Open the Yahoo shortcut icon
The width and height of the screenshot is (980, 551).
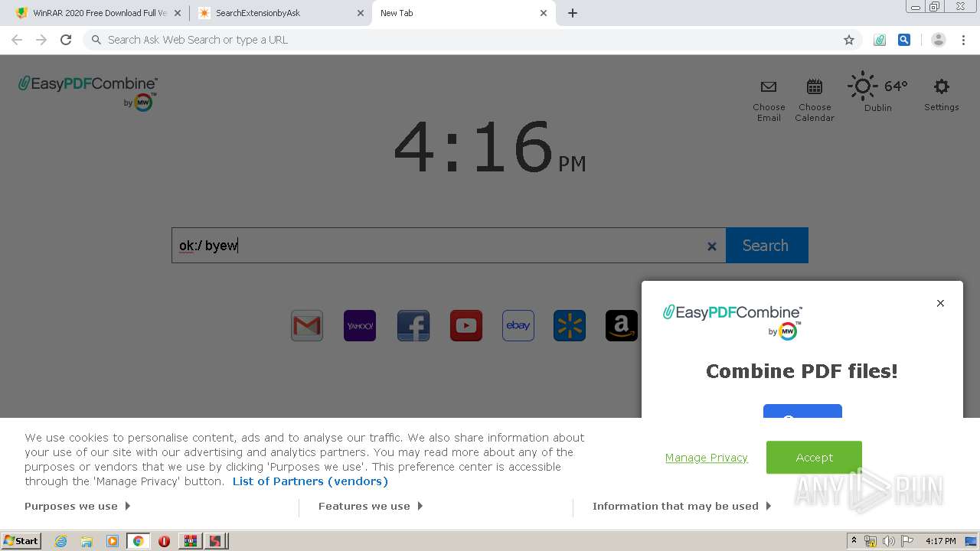pos(360,325)
